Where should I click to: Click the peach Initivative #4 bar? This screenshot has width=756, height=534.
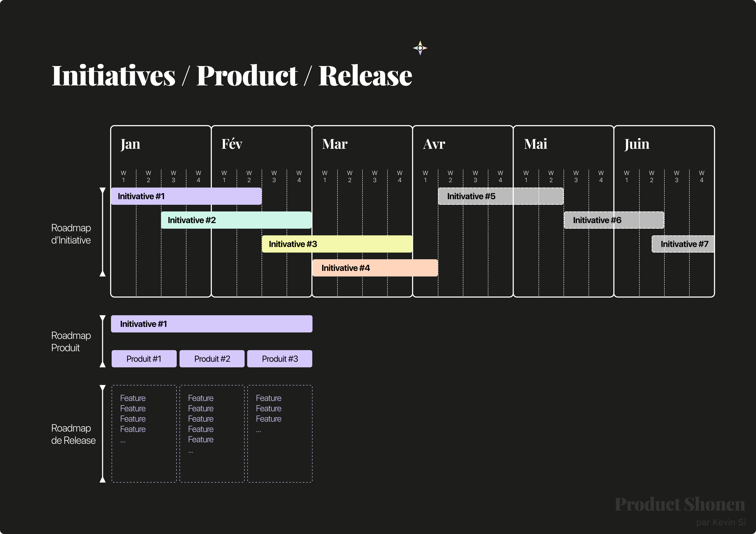pos(375,268)
